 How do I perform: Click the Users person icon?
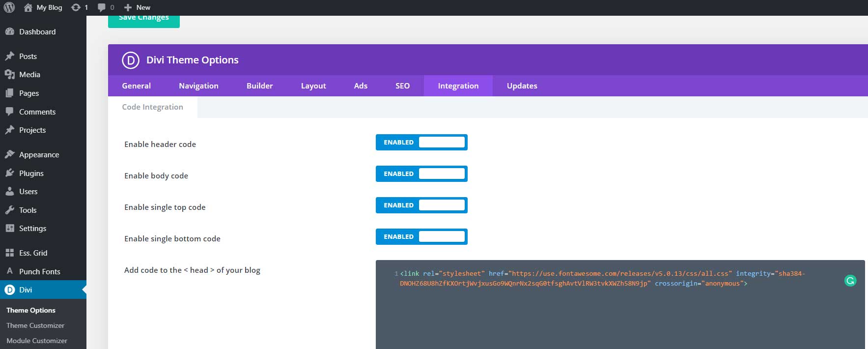[x=10, y=191]
